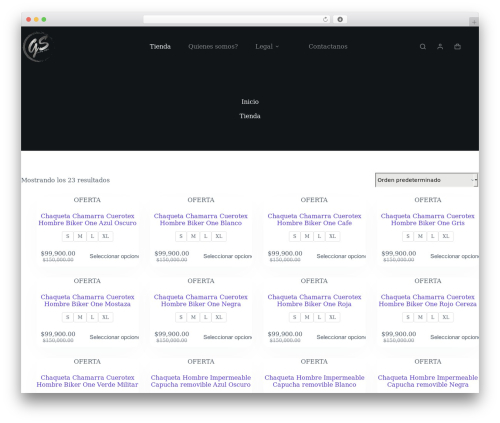Screen dimensions: 500x423
Task: Click the $99,900.00 price of Azul Oscuro jacket
Action: tap(58, 253)
